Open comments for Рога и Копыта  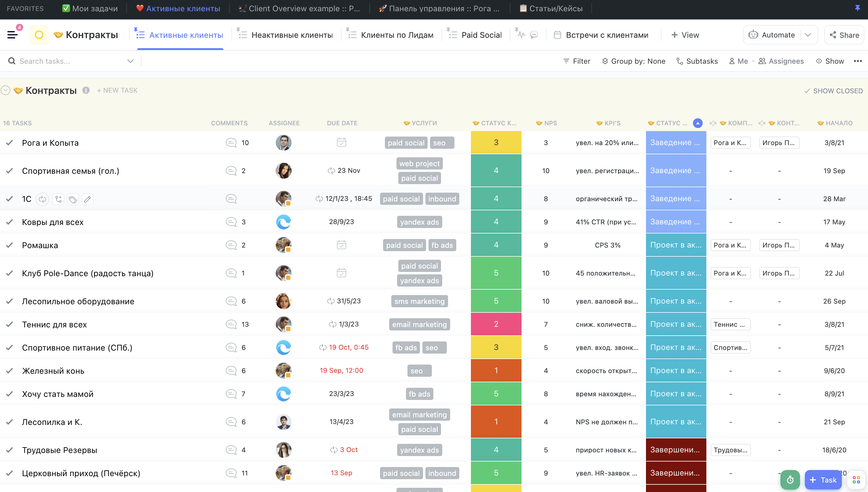click(231, 143)
